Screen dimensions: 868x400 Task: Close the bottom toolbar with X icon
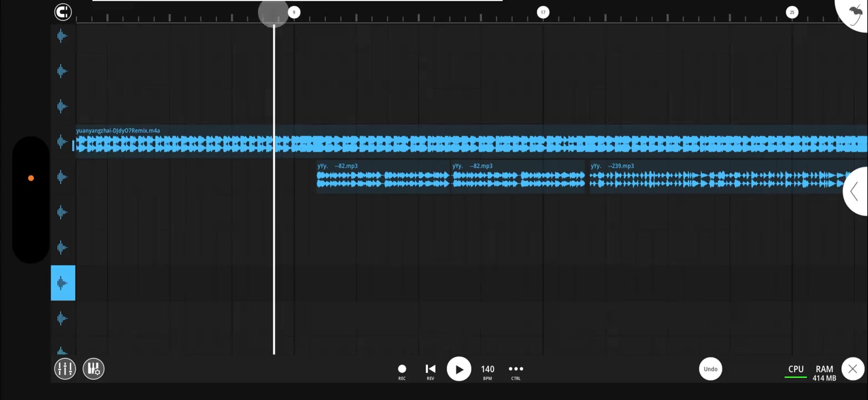pyautogui.click(x=853, y=369)
